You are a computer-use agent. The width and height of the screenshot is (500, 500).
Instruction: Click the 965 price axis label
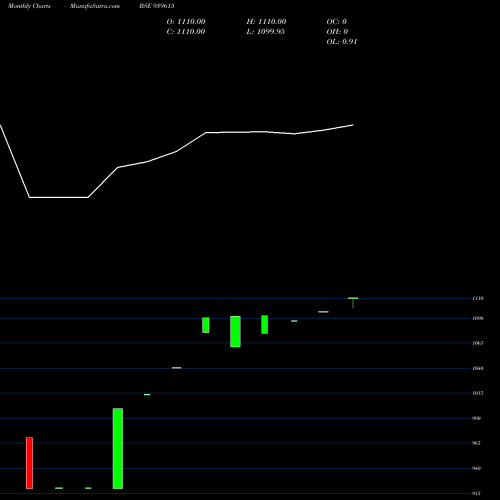coord(477,443)
